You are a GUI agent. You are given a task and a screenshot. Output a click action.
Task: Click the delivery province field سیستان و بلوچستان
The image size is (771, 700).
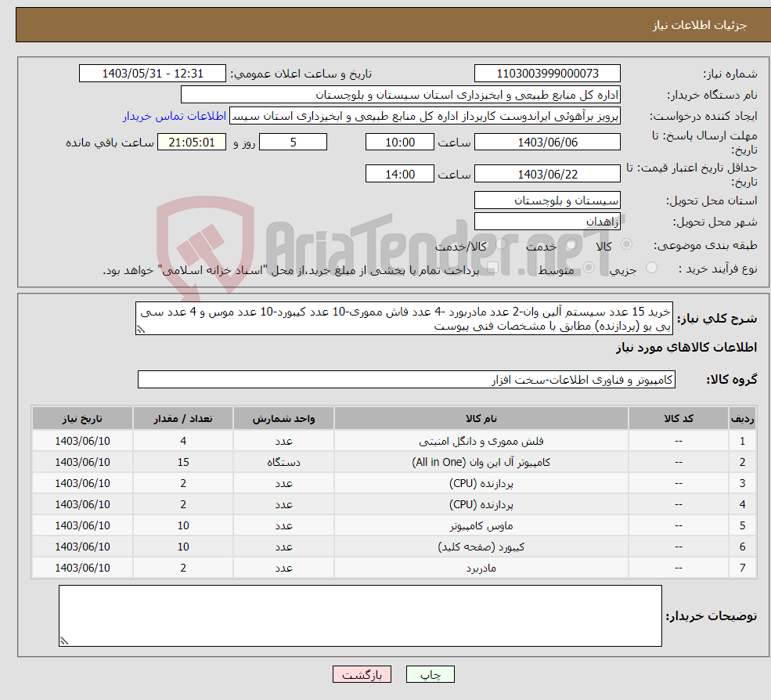[x=547, y=200]
